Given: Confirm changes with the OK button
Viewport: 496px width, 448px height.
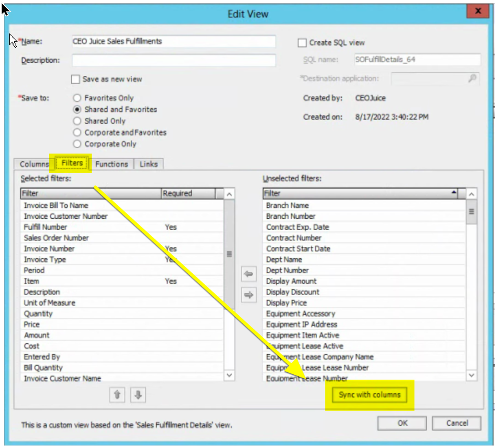Looking at the screenshot, I should point(402,423).
